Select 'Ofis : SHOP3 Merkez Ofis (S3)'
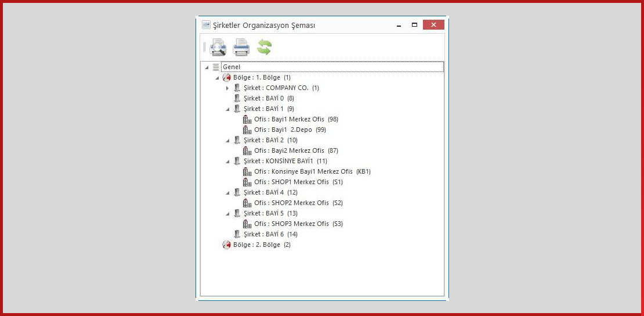Screen dimensions: 644x316 (299, 224)
